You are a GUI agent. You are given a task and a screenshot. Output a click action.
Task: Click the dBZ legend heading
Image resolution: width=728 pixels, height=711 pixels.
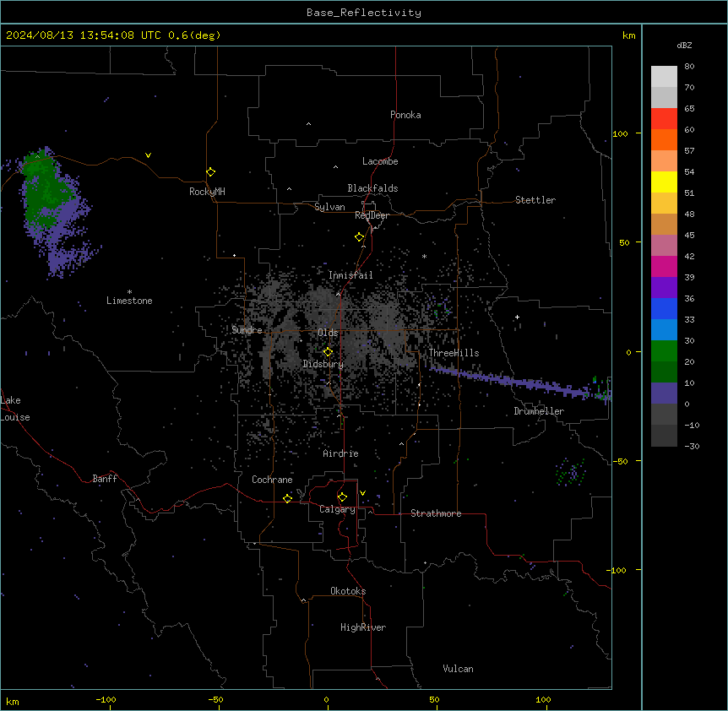(684, 45)
